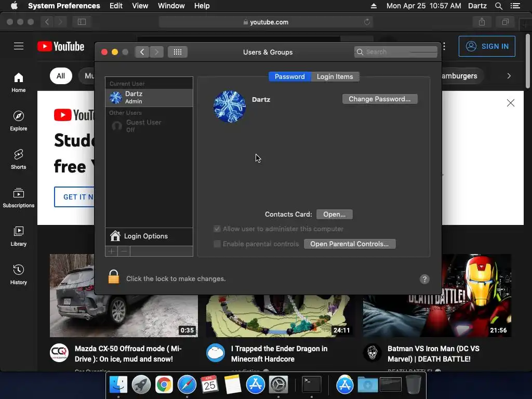Open History in YouTube sidebar
The width and height of the screenshot is (532, 399).
[x=18, y=274]
